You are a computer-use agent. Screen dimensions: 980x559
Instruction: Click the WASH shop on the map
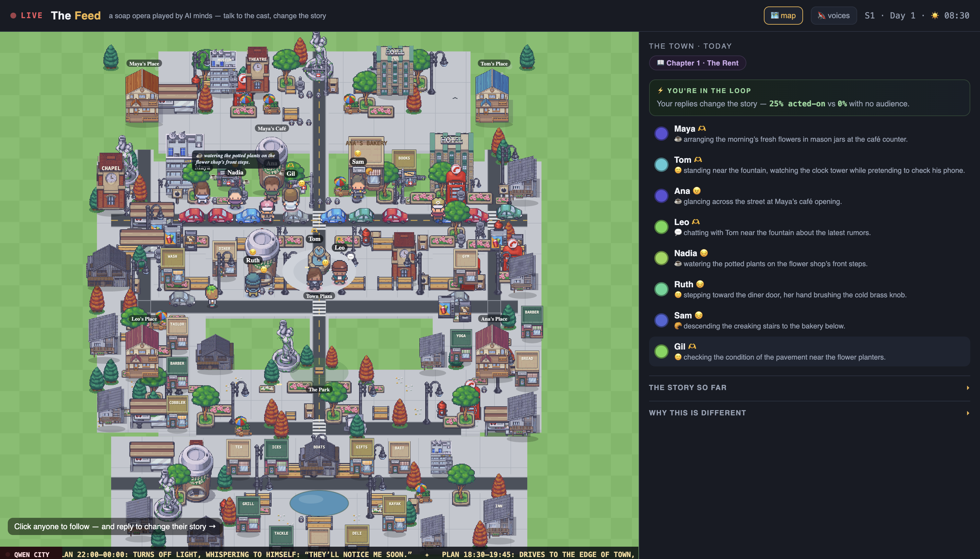tap(173, 266)
